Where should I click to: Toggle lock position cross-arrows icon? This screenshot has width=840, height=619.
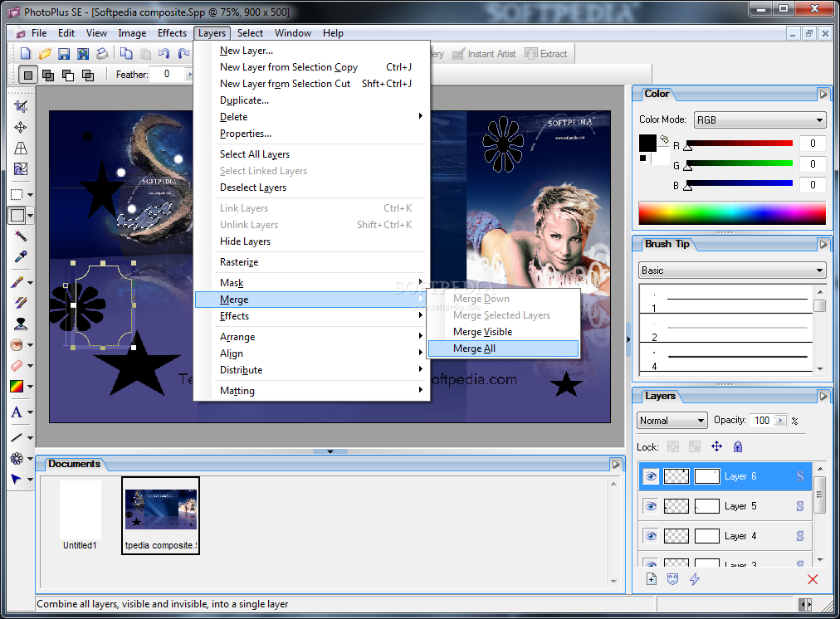(717, 446)
